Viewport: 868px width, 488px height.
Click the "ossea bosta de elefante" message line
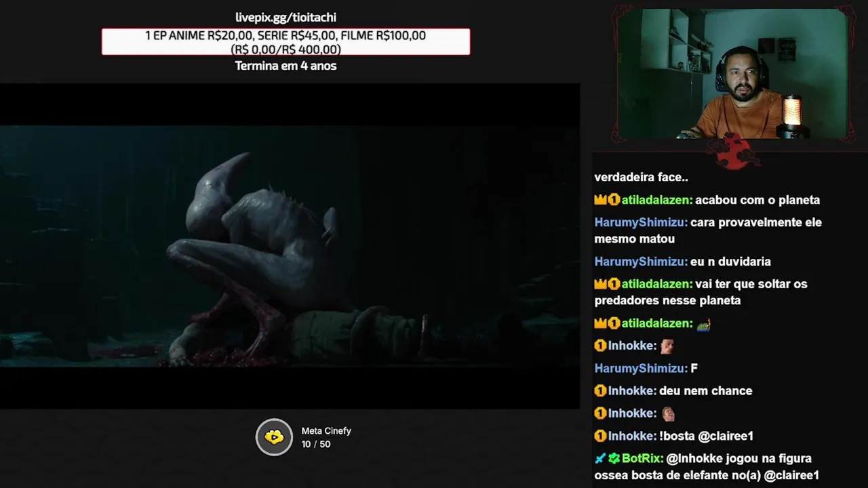pyautogui.click(x=707, y=475)
